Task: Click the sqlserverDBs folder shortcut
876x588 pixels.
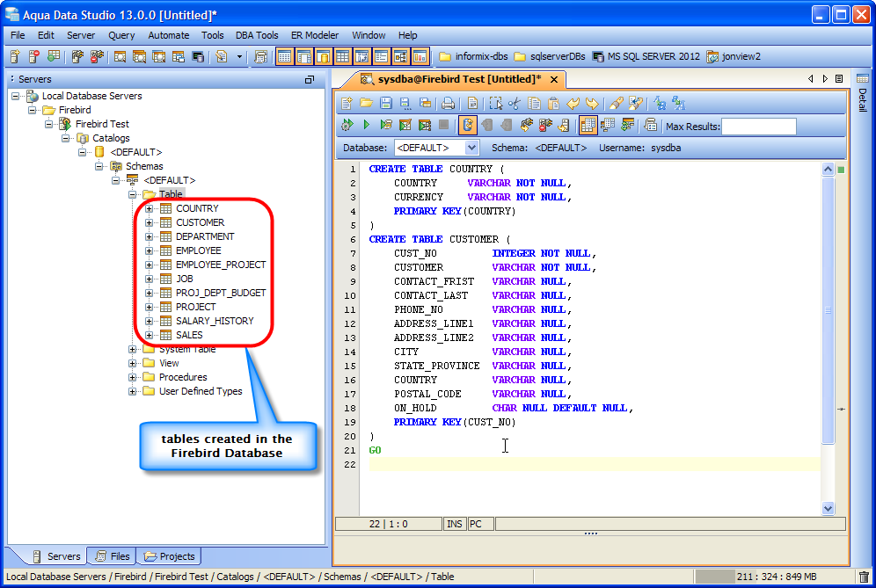Action: click(550, 56)
